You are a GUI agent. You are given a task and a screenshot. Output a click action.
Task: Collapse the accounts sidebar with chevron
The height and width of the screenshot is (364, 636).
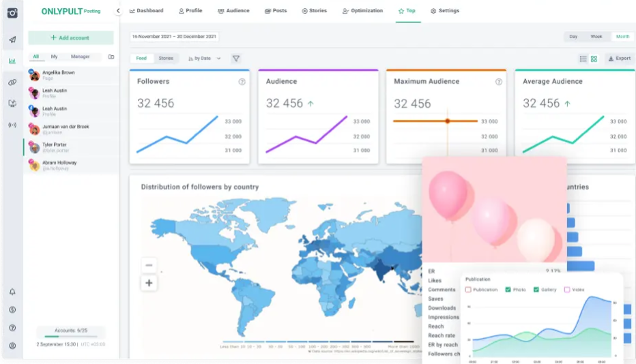point(118,11)
